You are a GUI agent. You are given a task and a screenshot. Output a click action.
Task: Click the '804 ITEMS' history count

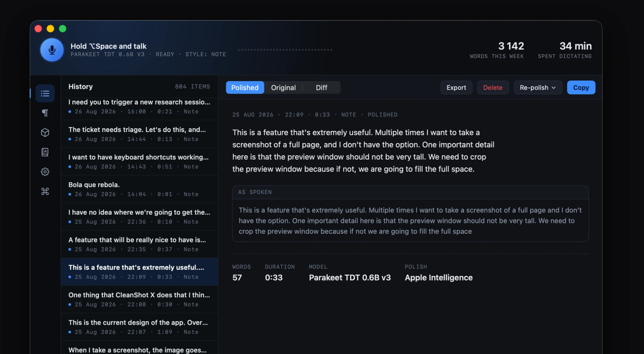click(192, 86)
